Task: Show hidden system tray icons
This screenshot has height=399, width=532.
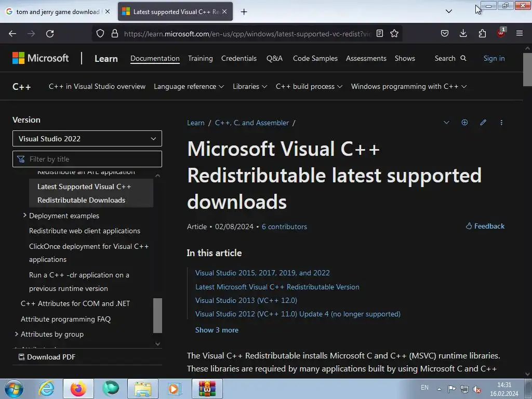Action: [439, 389]
